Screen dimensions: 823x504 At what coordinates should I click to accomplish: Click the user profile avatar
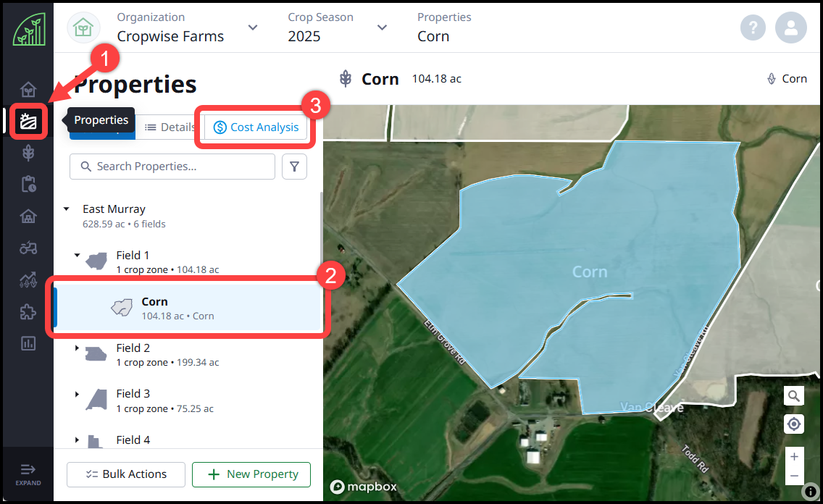pyautogui.click(x=791, y=28)
